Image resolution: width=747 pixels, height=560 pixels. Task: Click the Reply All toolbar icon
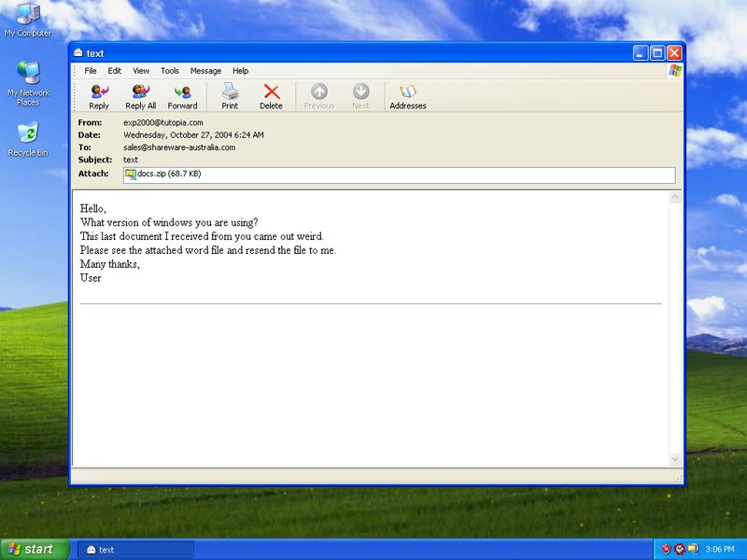point(140,96)
